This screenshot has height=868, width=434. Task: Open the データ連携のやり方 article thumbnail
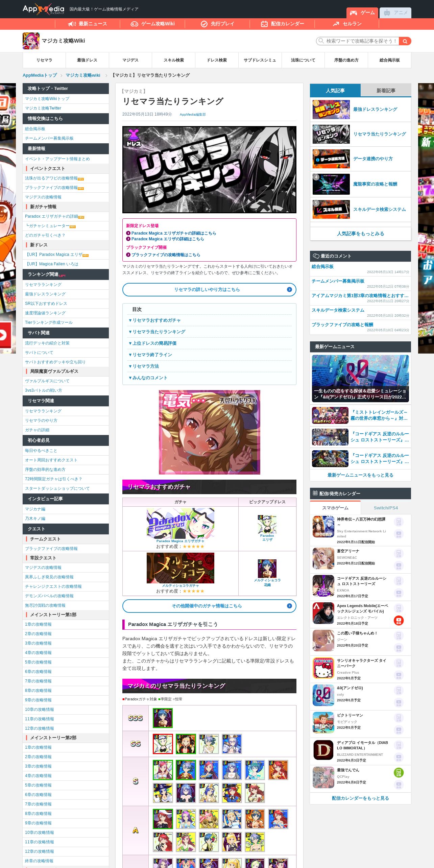331,159
